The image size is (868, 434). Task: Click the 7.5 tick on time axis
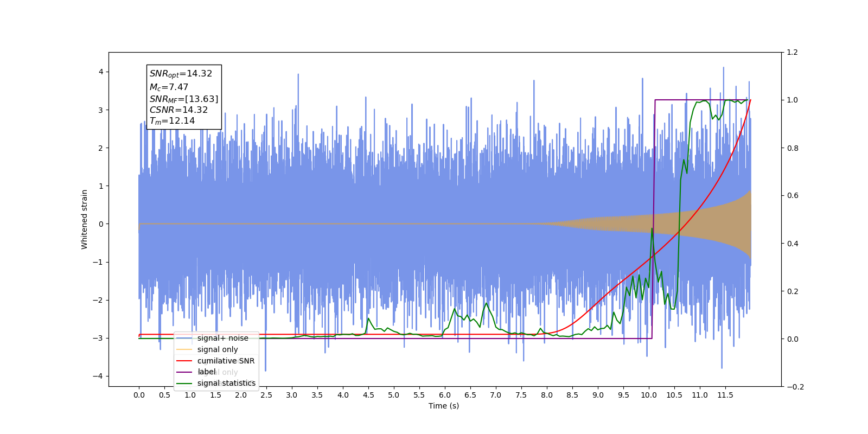[521, 395]
